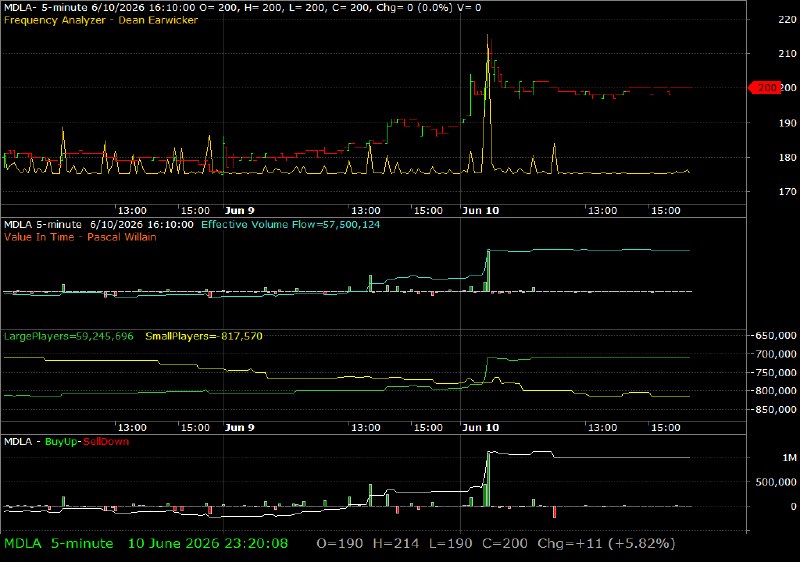Click the 170 price axis label

coord(787,192)
